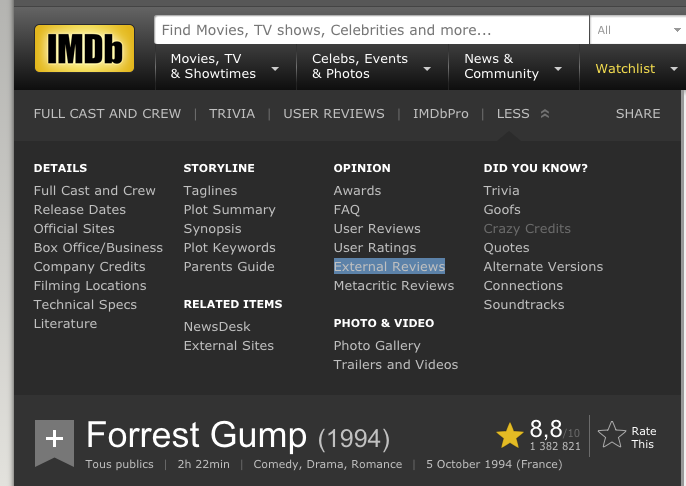Click the Romance genre link
The height and width of the screenshot is (486, 686).
point(377,464)
